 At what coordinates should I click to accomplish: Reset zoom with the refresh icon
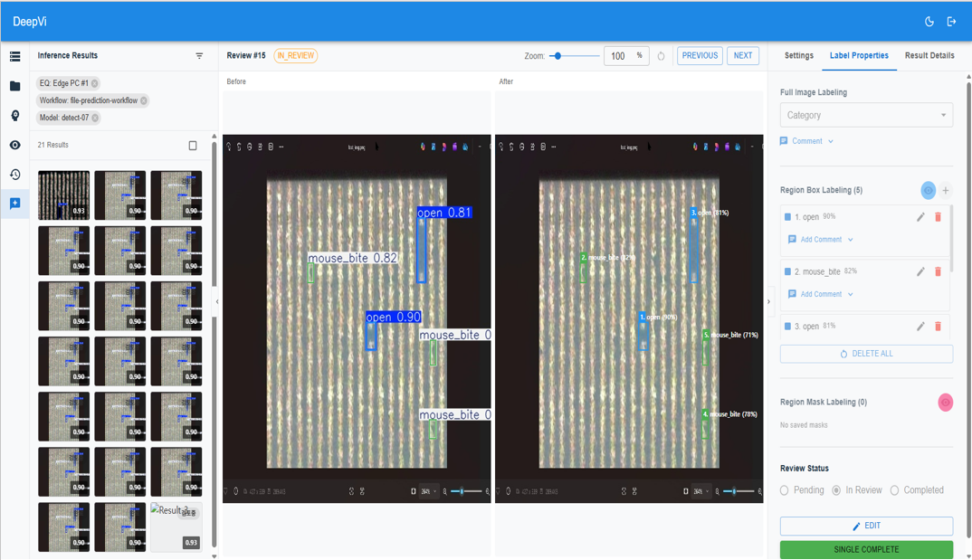coord(661,56)
